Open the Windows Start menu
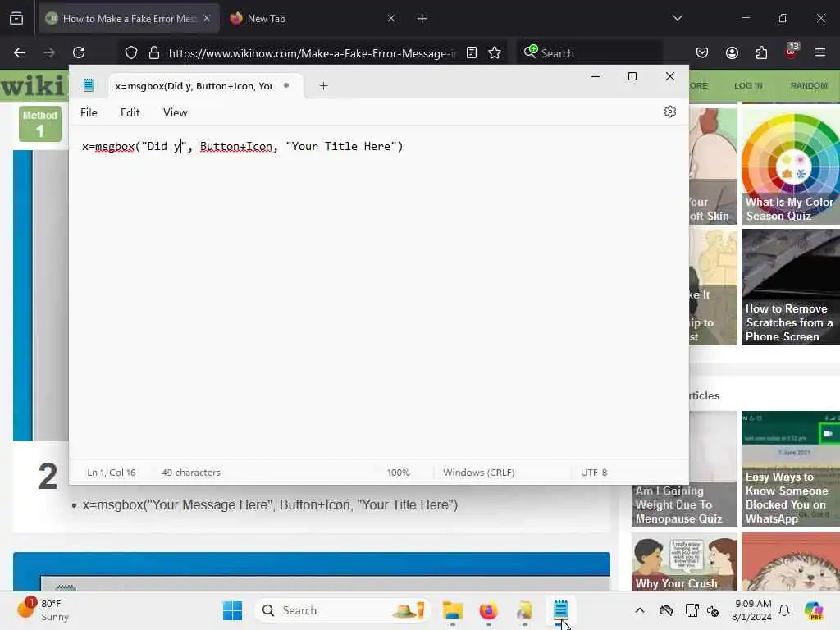Screen dimensions: 840x630 tap(232, 610)
